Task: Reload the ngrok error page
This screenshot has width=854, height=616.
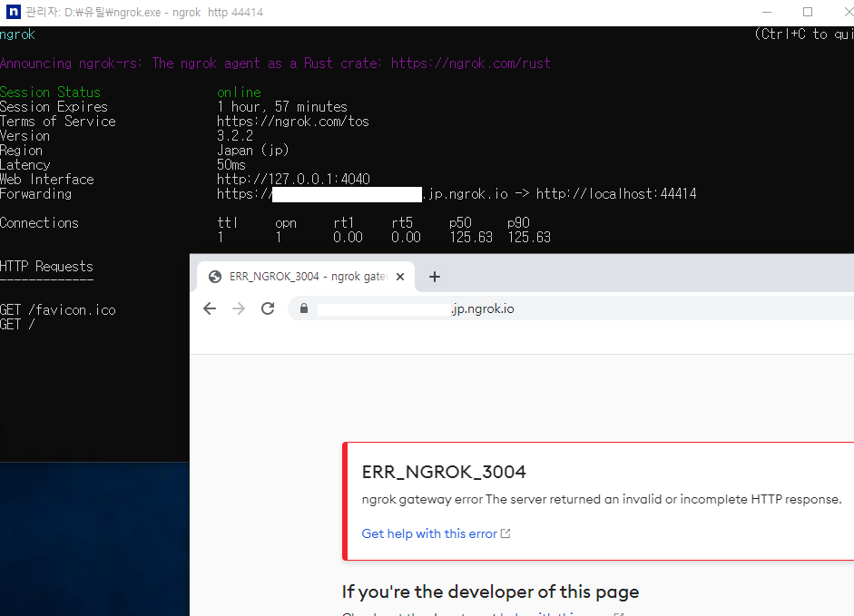Action: (268, 308)
